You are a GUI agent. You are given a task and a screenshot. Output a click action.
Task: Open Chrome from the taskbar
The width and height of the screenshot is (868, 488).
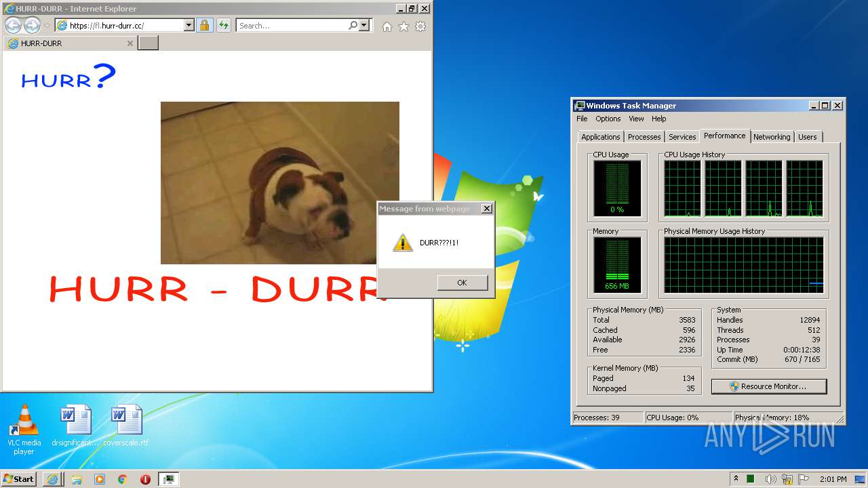point(122,479)
